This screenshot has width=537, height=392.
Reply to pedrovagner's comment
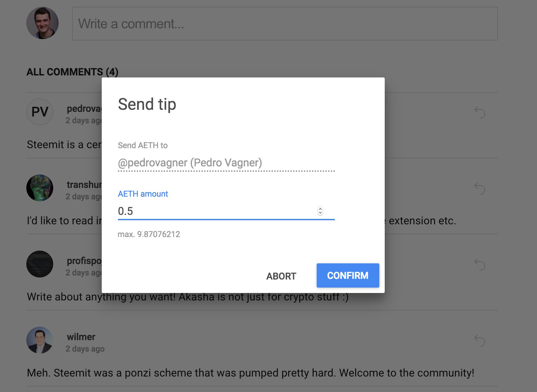[x=479, y=112]
